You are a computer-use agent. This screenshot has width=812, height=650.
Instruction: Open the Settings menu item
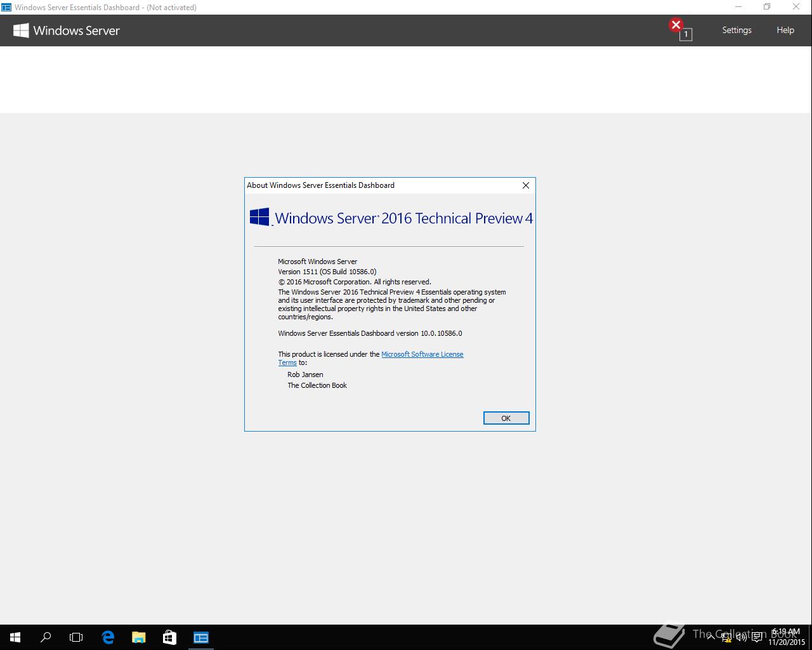tap(737, 30)
